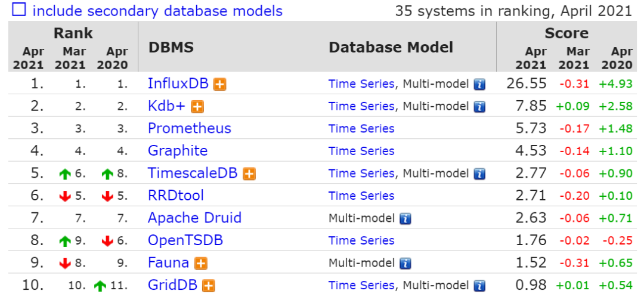The image size is (644, 294).
Task: Click Time Series link in Prometheus row
Action: pos(361,129)
